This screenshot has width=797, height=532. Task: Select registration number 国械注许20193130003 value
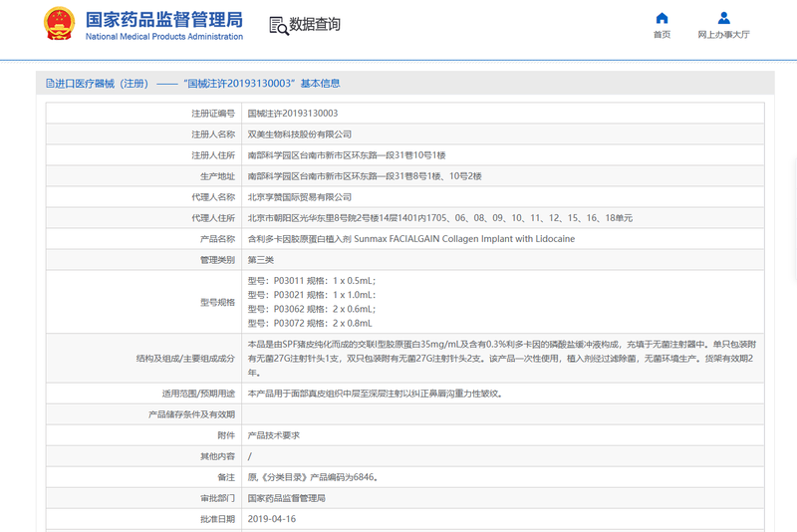click(x=292, y=114)
